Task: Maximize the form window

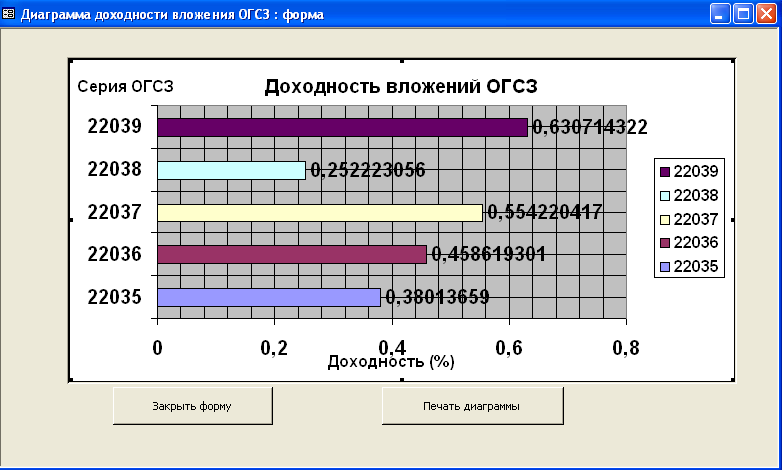Action: pos(743,15)
